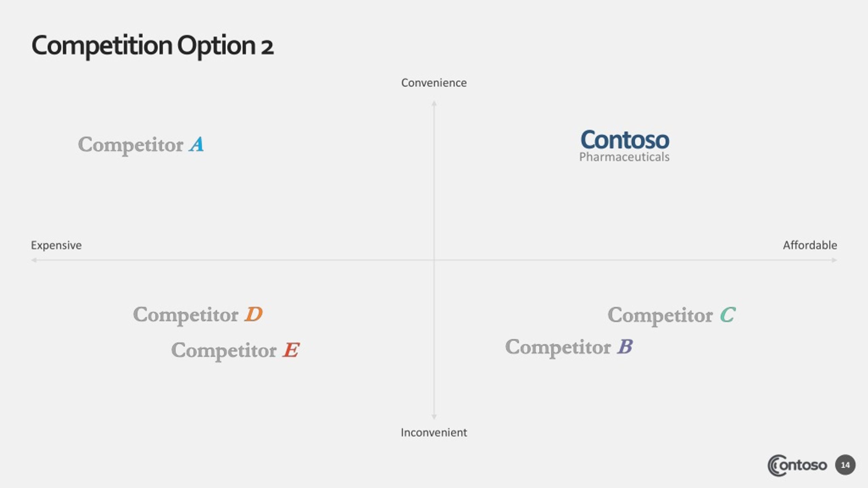The height and width of the screenshot is (488, 868).
Task: Select the Competitor B label
Action: coord(569,347)
